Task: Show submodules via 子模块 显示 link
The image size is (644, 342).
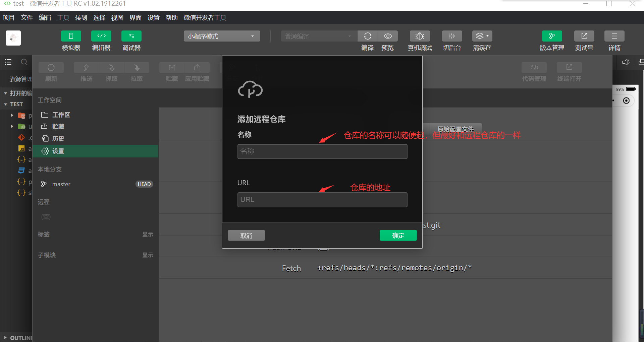Action: click(x=148, y=255)
